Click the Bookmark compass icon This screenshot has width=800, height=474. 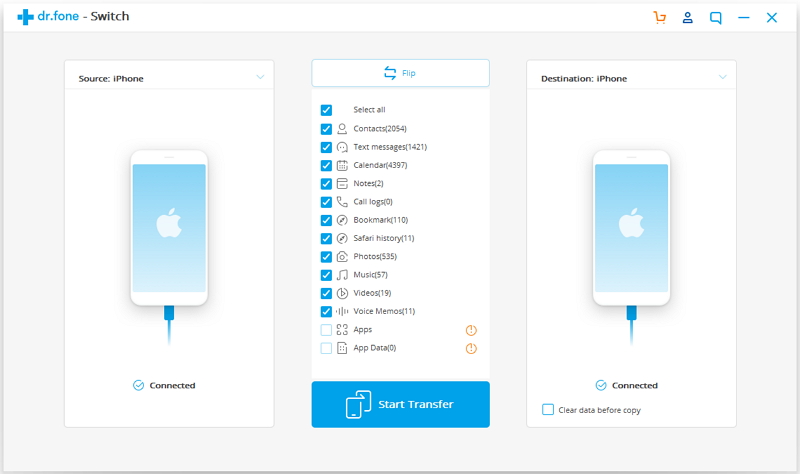click(342, 220)
